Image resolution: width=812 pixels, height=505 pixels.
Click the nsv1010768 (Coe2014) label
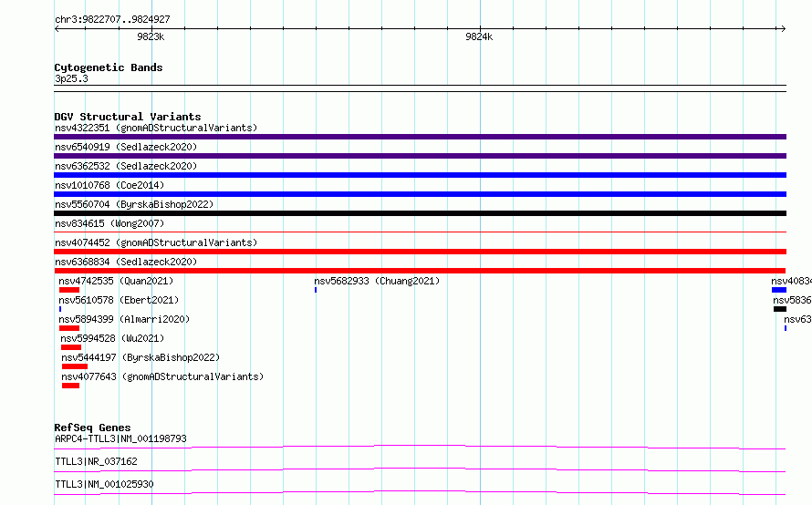tap(109, 185)
